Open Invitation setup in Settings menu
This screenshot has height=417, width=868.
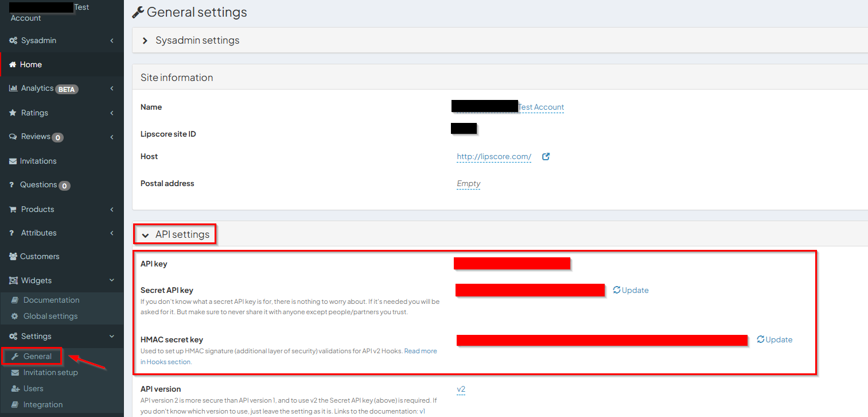click(50, 372)
